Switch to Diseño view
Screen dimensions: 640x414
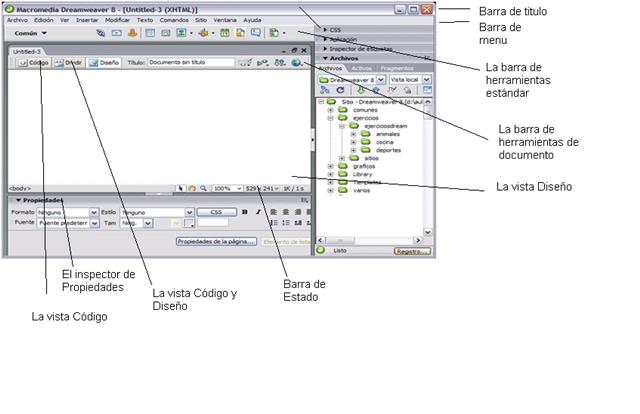104,62
